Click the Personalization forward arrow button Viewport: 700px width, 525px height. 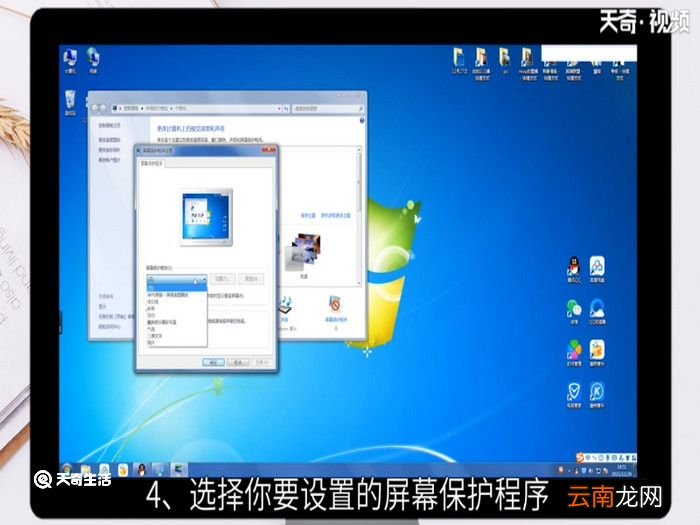tap(103, 108)
